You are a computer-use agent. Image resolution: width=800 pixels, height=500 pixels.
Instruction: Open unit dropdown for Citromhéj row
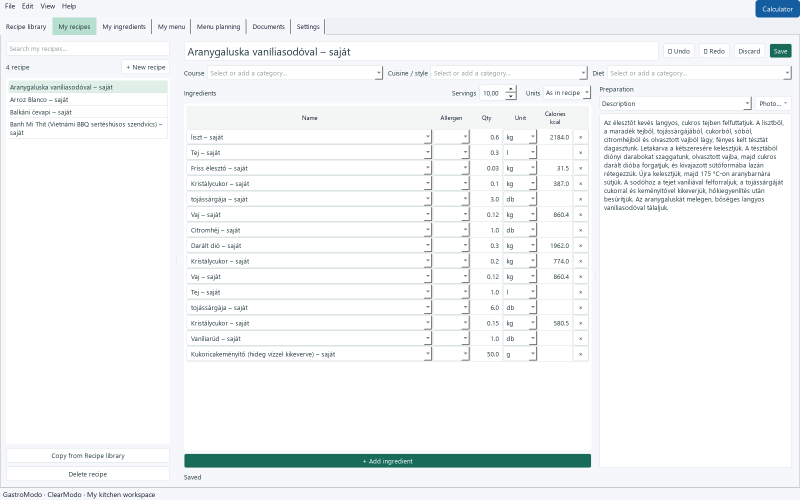click(x=533, y=230)
